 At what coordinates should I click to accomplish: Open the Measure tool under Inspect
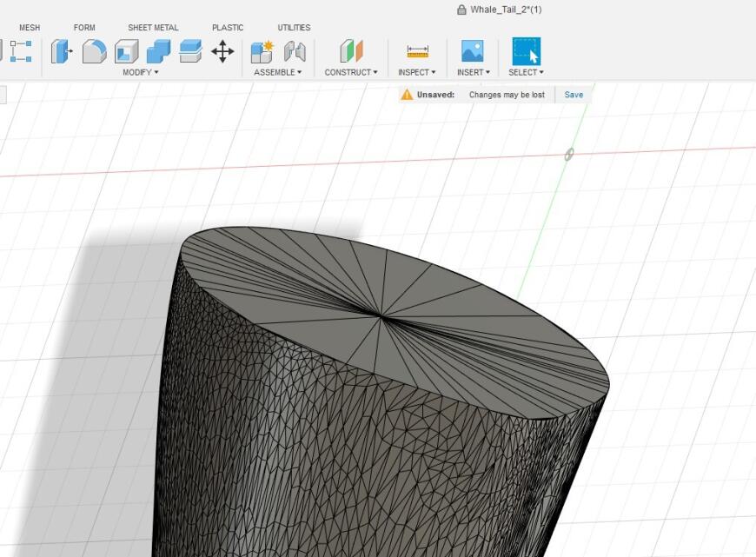(414, 50)
